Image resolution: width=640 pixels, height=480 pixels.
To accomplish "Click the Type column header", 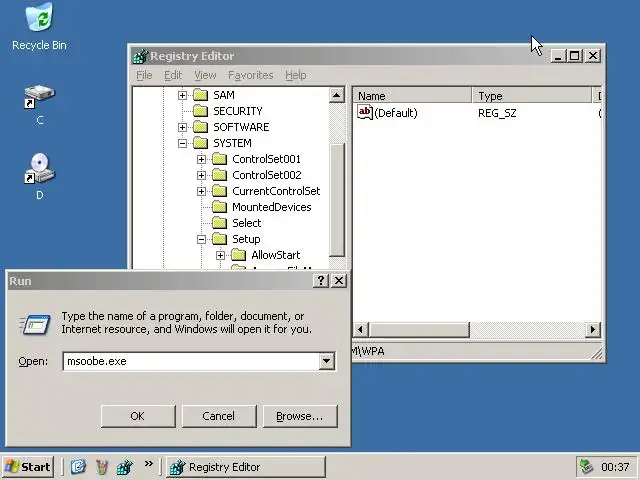I will coord(532,96).
